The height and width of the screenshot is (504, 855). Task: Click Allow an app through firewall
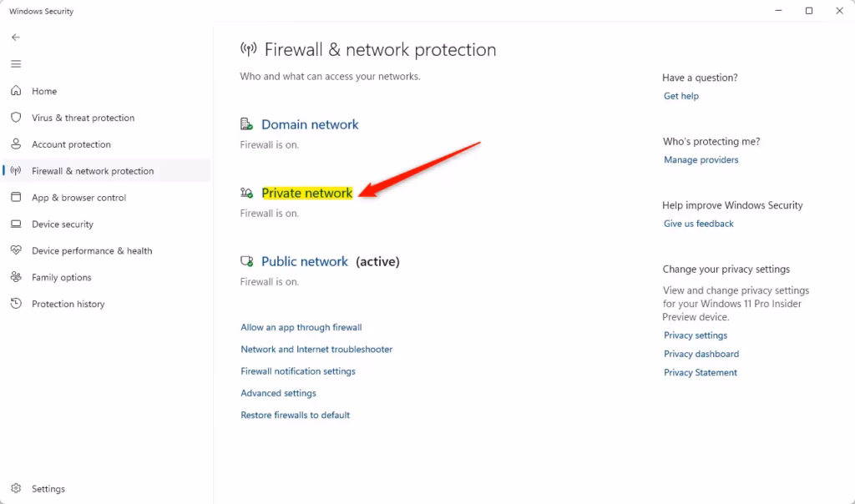pyautogui.click(x=301, y=327)
